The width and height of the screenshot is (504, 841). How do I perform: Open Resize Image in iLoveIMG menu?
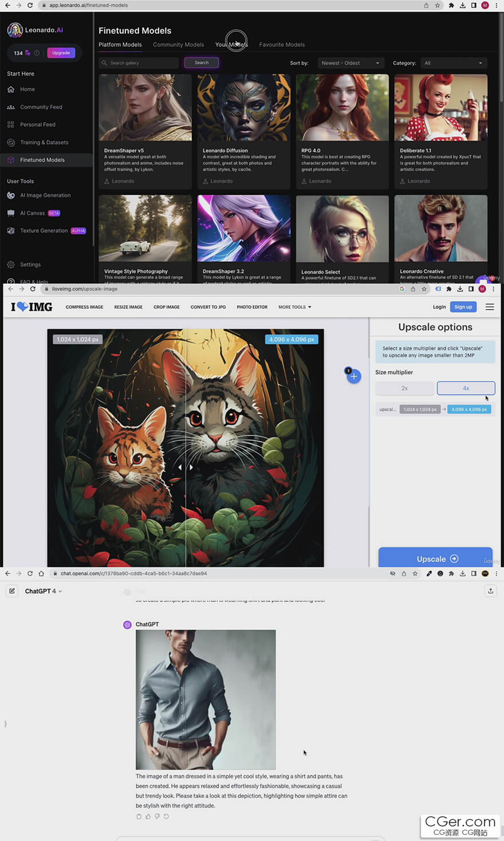tap(128, 307)
